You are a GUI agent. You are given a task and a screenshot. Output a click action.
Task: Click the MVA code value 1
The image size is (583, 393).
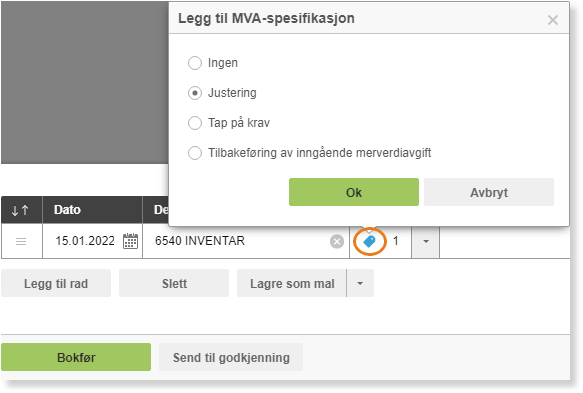396,241
